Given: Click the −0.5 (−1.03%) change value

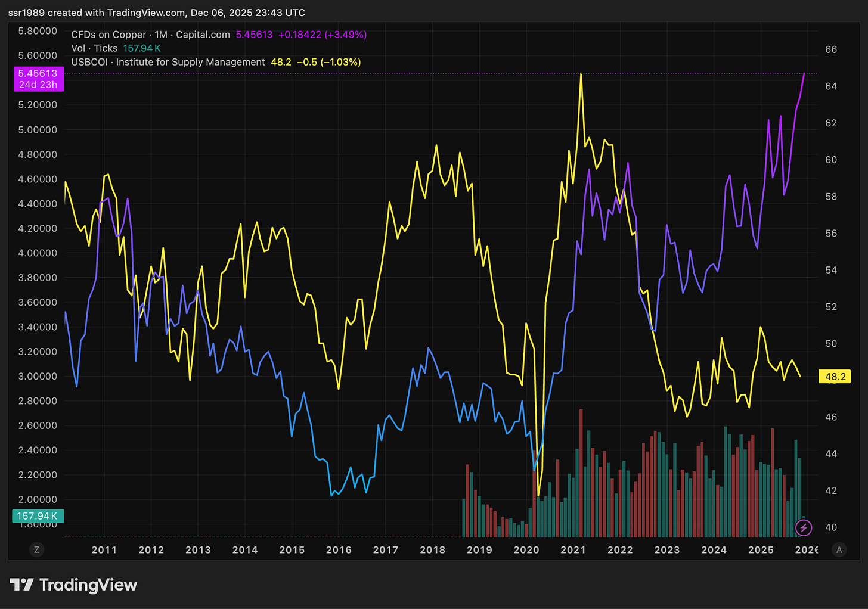Looking at the screenshot, I should (x=328, y=62).
